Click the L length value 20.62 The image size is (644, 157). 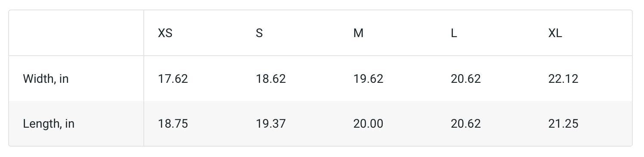tap(466, 124)
